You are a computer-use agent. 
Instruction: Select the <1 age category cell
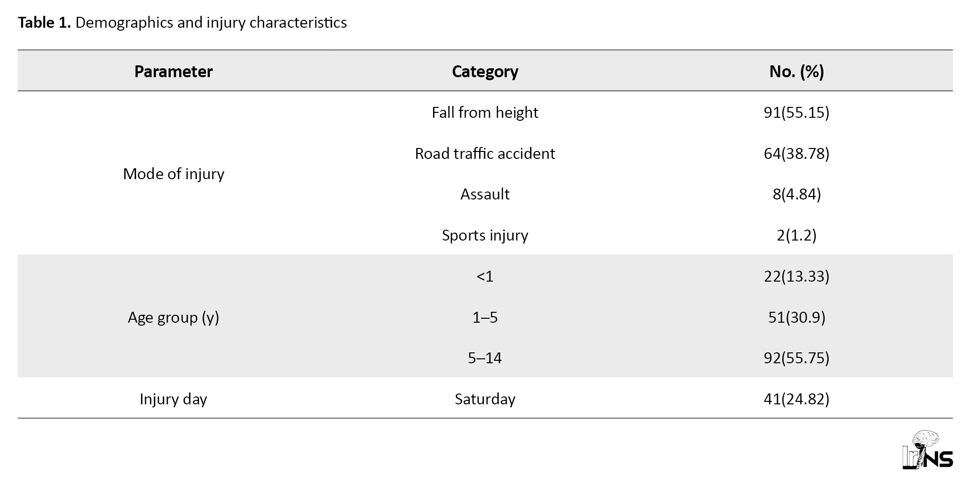pyautogui.click(x=485, y=276)
